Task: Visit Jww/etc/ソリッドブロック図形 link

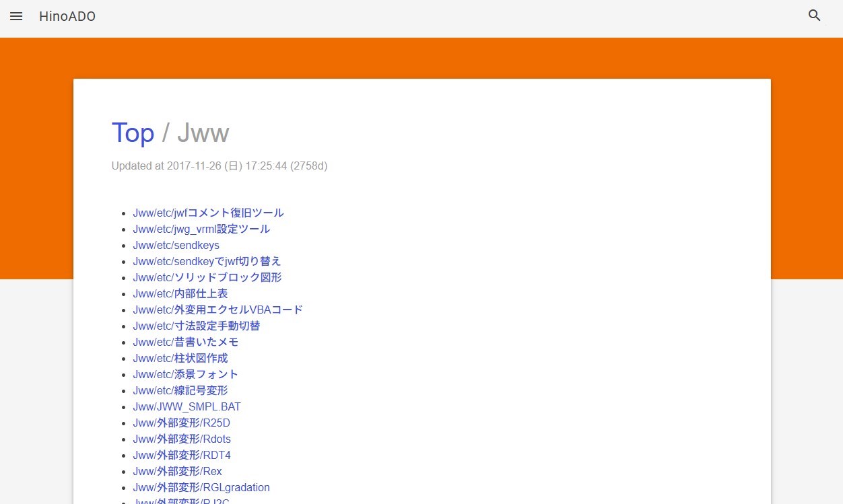Action: point(207,277)
